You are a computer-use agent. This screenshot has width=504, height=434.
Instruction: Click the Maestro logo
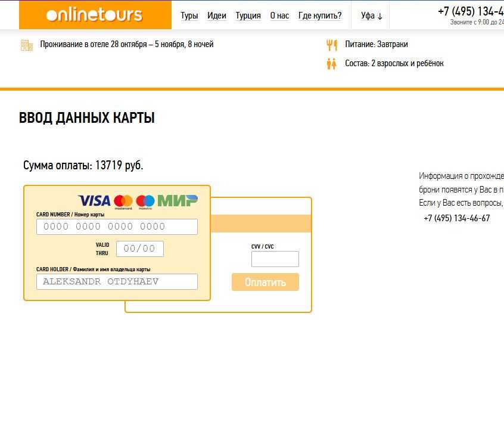[x=145, y=201]
